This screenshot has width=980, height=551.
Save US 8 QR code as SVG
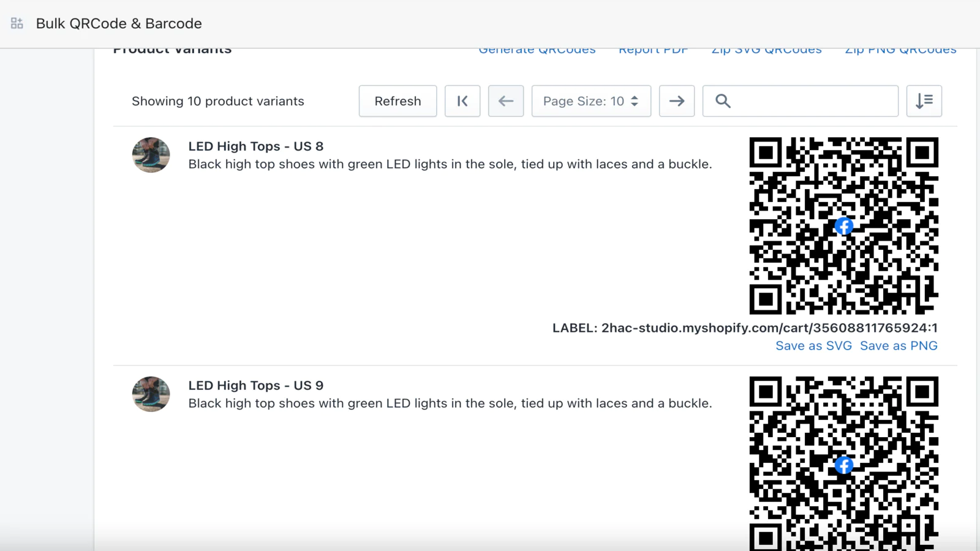click(x=813, y=346)
